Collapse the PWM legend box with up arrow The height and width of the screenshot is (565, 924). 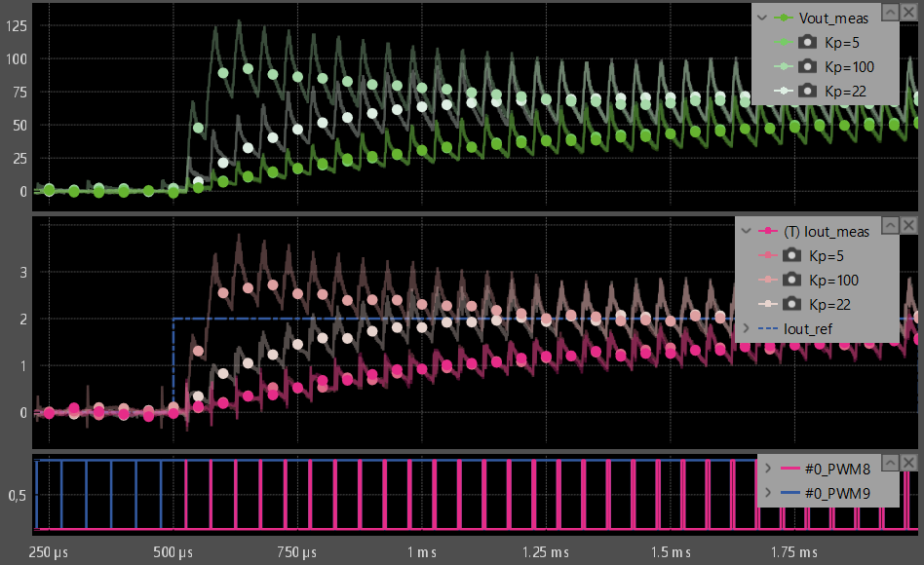pos(890,463)
